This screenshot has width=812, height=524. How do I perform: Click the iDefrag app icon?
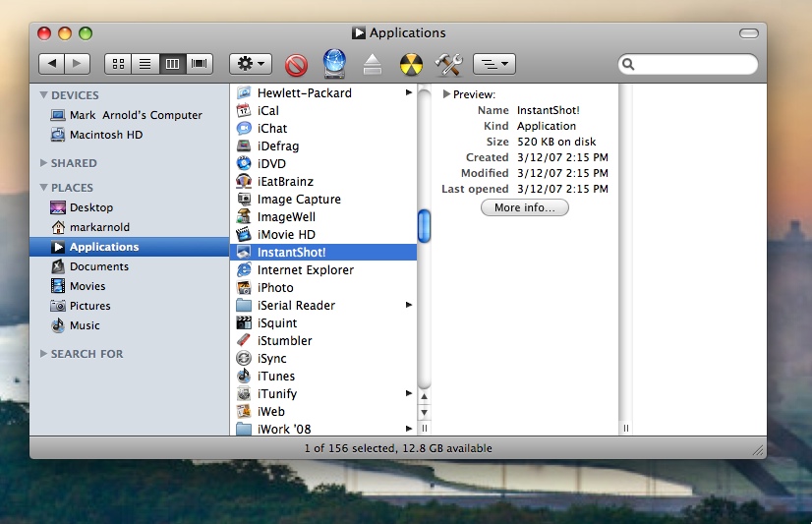click(x=244, y=146)
